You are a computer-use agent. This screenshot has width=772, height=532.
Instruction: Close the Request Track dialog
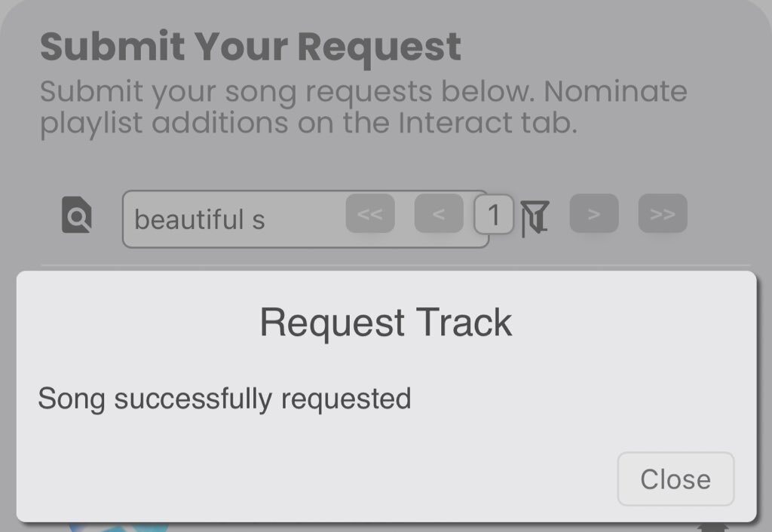pyautogui.click(x=675, y=478)
